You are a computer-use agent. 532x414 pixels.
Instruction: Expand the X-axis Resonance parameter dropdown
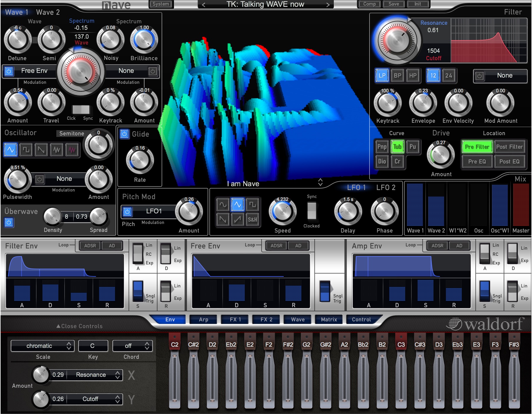pyautogui.click(x=95, y=375)
